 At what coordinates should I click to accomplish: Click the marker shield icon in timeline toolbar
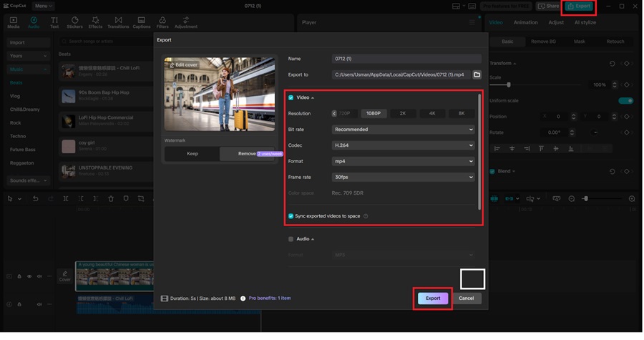(x=126, y=199)
